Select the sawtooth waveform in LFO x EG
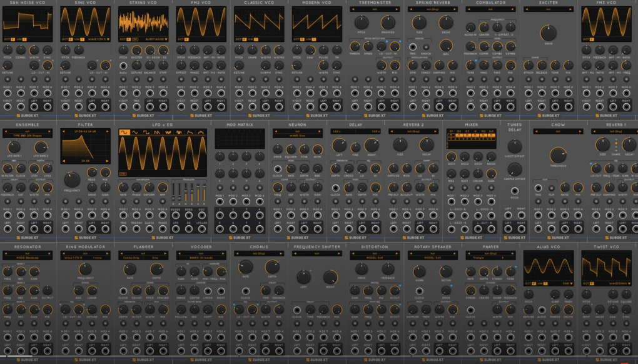Screen dimensions: 638x364 pyautogui.click(x=157, y=133)
